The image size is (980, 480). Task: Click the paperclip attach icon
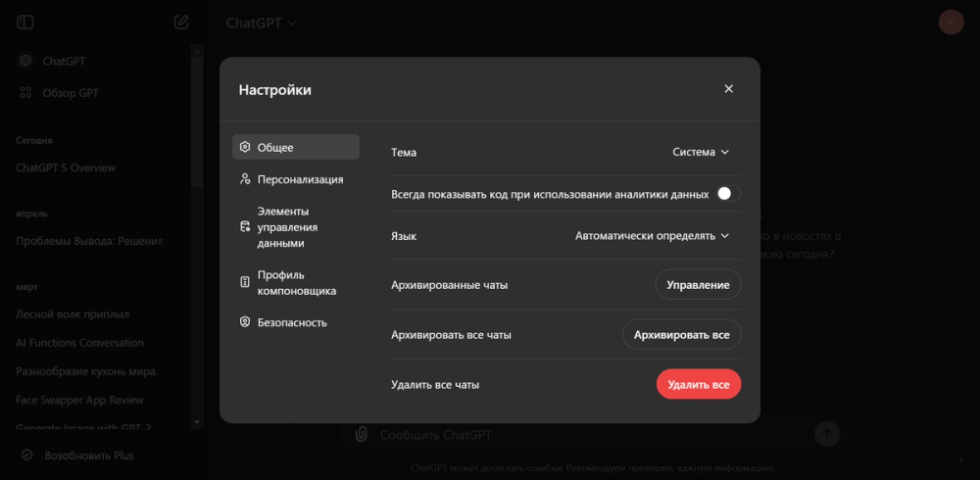[361, 434]
